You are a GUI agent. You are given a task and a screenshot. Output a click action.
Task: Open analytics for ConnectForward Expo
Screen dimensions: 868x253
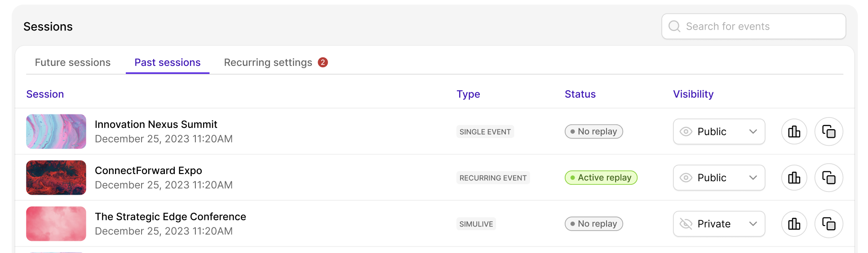794,178
